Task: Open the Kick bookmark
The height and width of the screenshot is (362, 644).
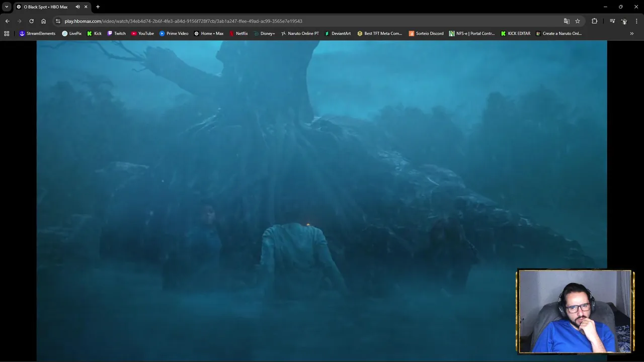Action: coord(94,34)
